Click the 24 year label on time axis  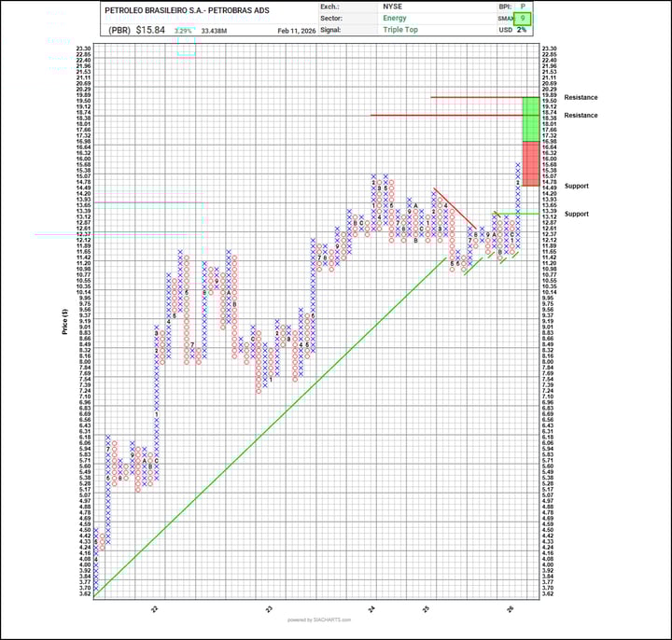click(371, 608)
